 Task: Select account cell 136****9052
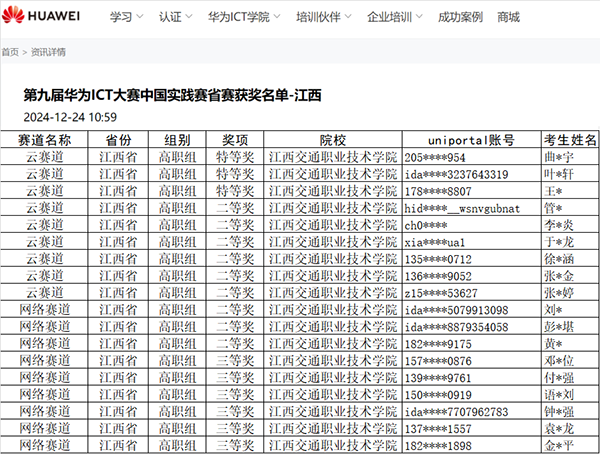pos(472,276)
